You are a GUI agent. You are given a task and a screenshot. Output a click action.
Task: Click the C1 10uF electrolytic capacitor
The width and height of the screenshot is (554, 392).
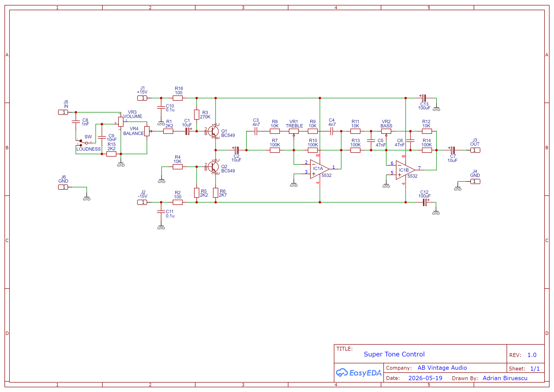(187, 131)
